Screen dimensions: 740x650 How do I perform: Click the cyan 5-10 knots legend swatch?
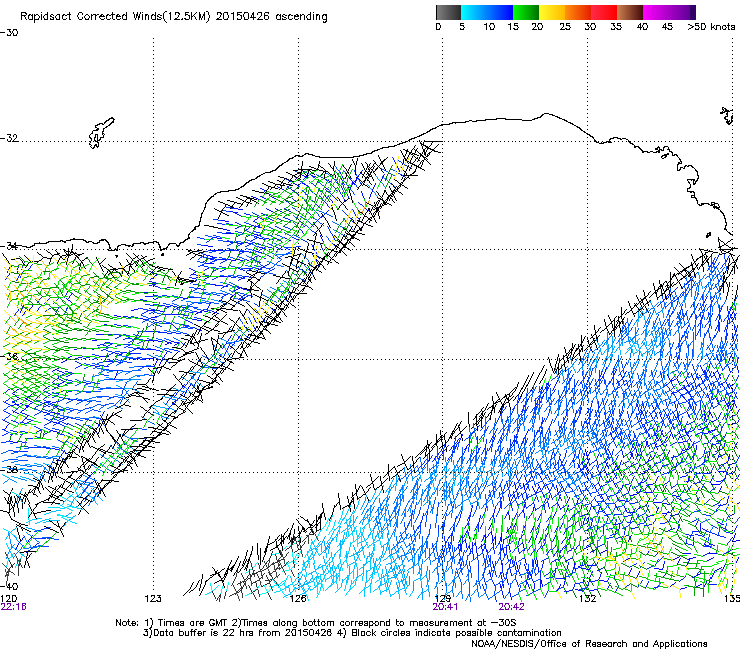[x=474, y=12]
